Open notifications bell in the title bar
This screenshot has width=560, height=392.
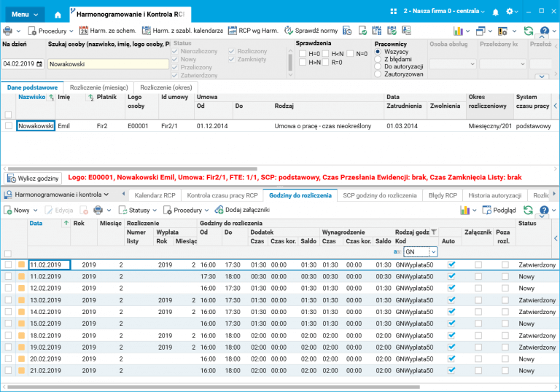pyautogui.click(x=496, y=12)
